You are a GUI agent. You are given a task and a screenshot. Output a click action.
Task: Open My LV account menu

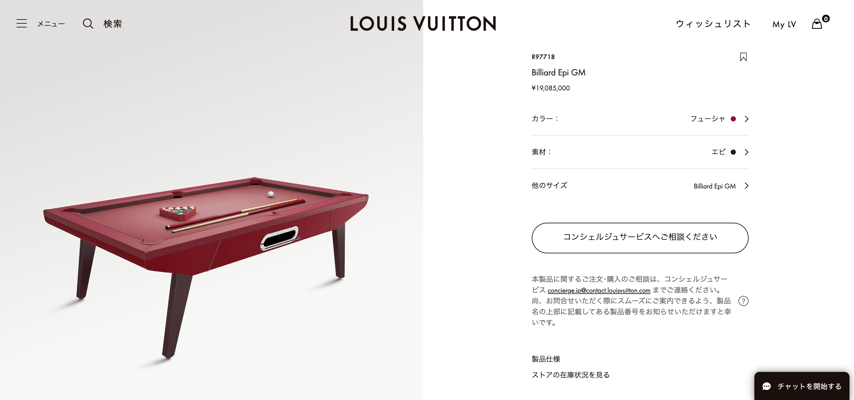tap(784, 24)
